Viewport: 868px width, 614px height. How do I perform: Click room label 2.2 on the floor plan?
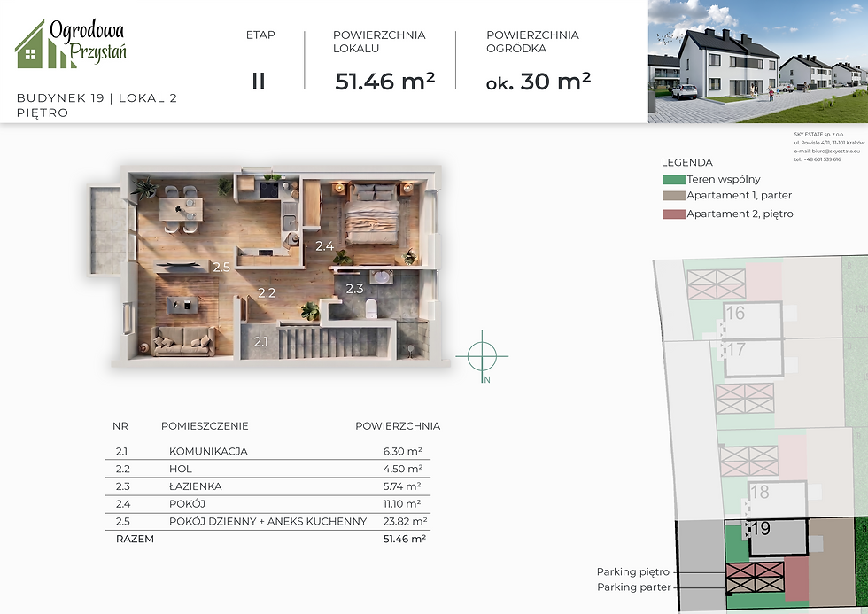[267, 292]
